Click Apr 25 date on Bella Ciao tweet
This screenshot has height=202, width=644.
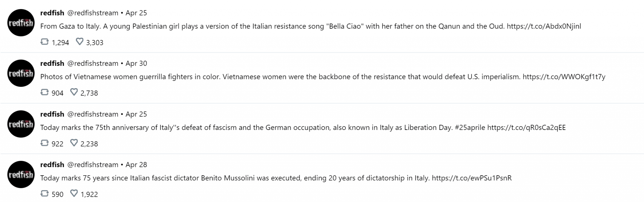(x=136, y=13)
